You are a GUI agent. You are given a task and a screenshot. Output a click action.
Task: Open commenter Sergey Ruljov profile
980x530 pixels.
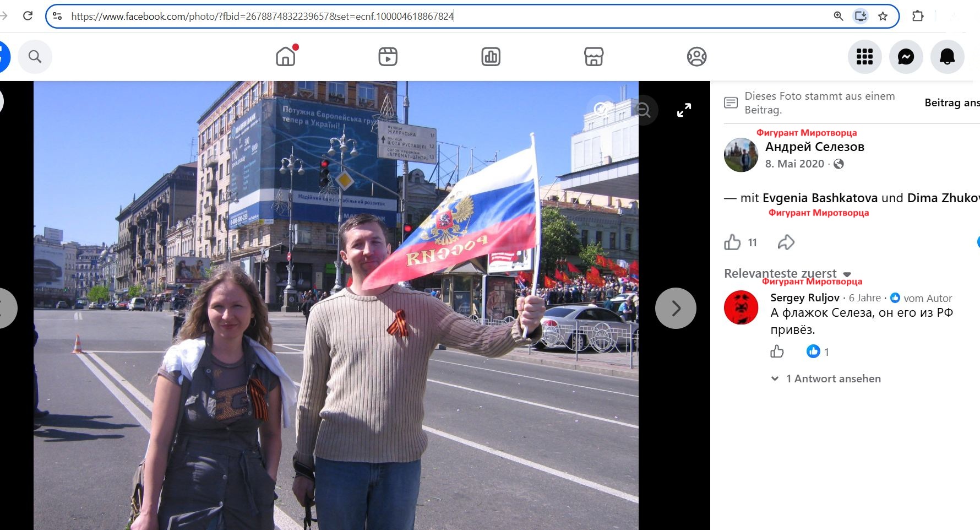tap(804, 298)
